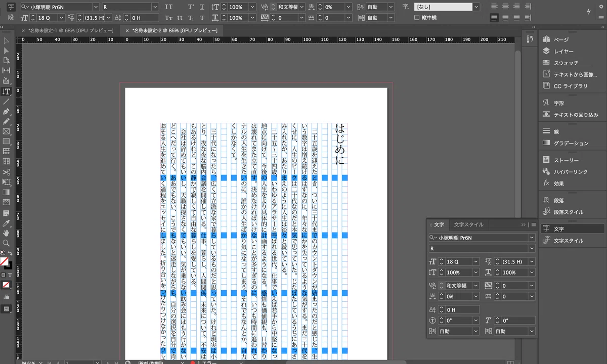Swap fill and stroke arrow
This screenshot has height=364, width=607.
(10, 253)
